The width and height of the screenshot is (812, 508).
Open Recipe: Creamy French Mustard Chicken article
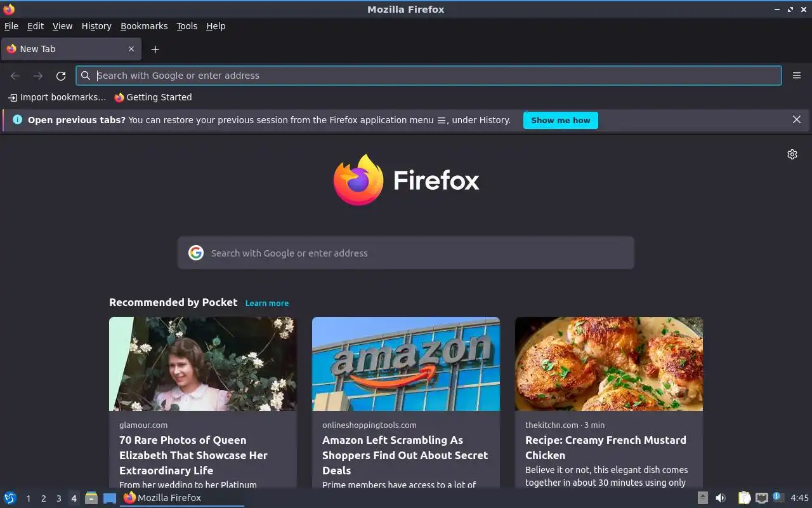[x=606, y=448]
